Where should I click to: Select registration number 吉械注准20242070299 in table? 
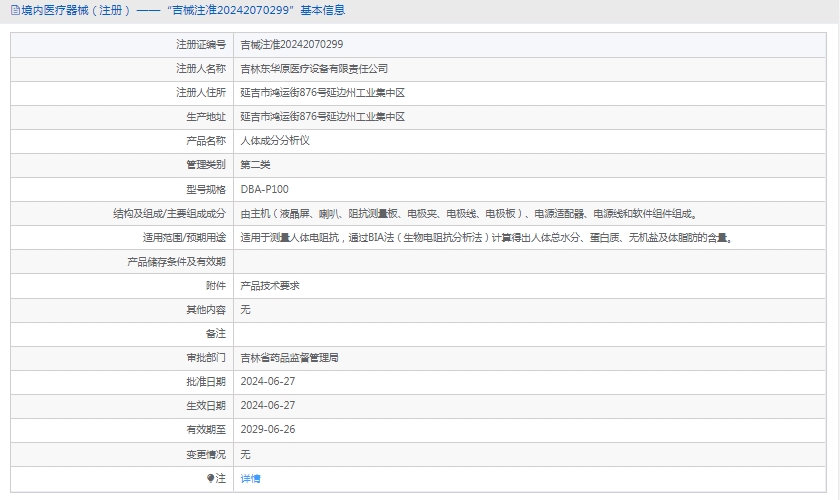tap(291, 45)
